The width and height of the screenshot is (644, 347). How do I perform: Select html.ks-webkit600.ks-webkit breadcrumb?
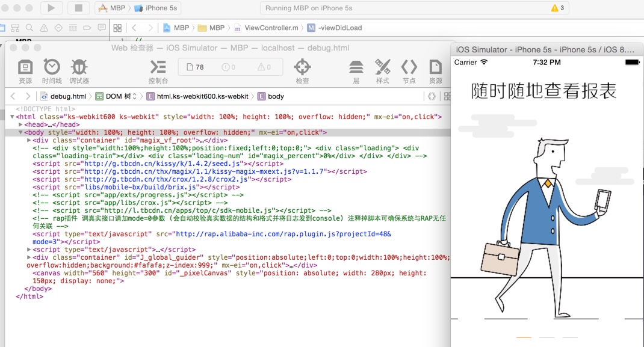(x=197, y=96)
